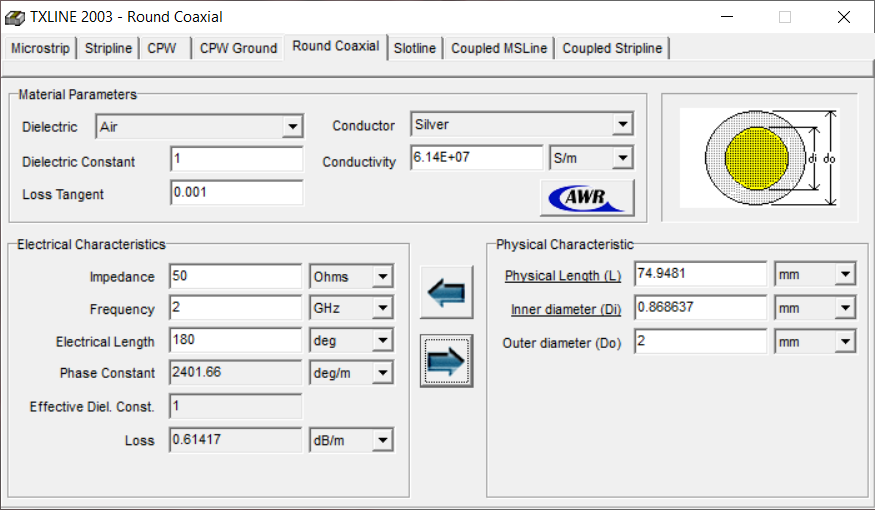
Task: Click the Effective Diel. Const. field
Action: 235,406
